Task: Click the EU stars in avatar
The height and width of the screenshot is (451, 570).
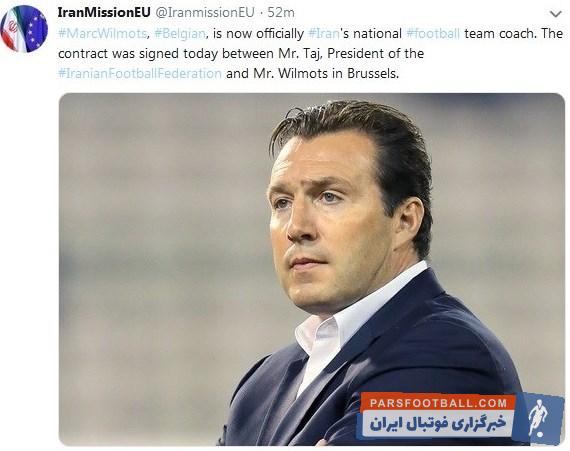Action: 36,29
